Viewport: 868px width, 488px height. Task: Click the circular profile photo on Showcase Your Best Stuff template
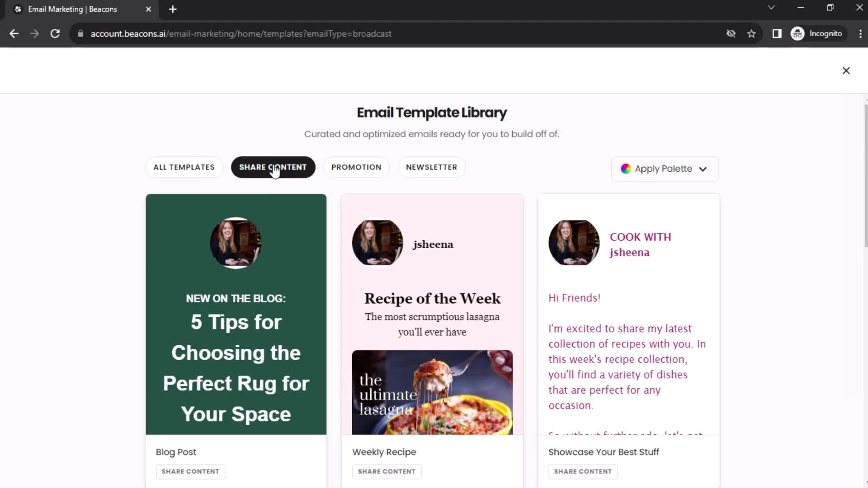click(574, 243)
